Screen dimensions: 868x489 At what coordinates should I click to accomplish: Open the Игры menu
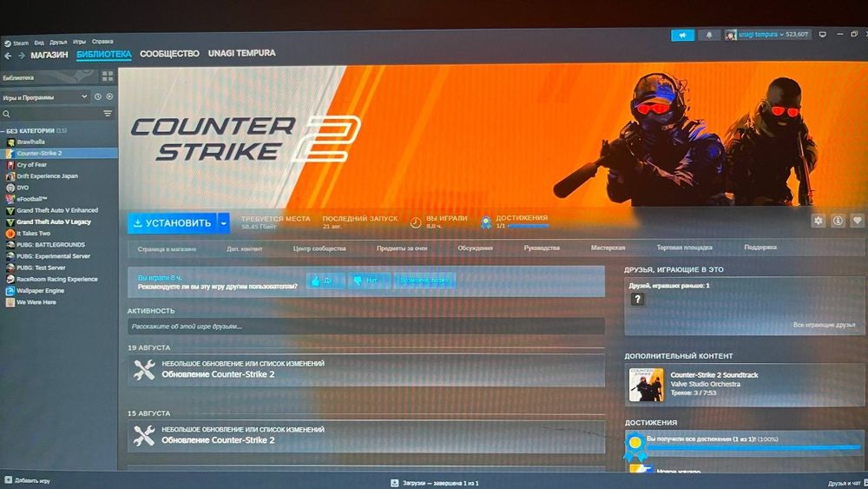(x=79, y=42)
